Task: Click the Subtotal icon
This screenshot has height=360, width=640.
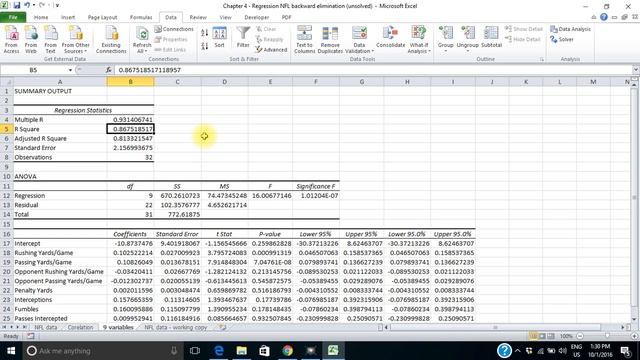Action: (x=491, y=38)
